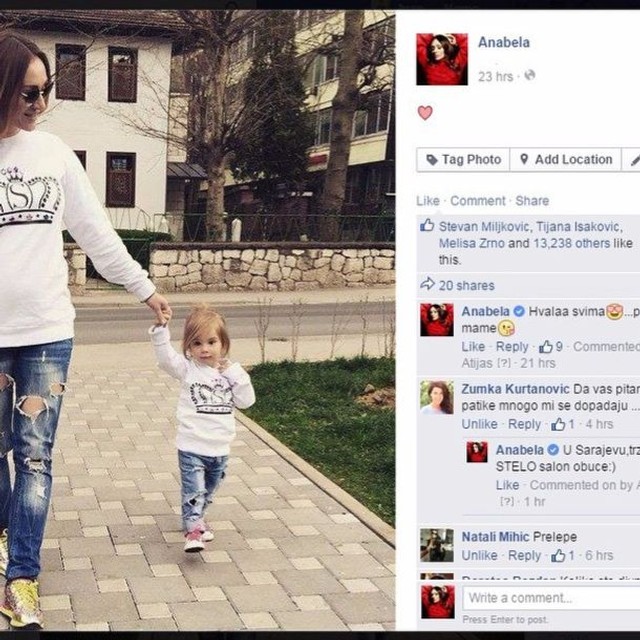This screenshot has height=640, width=640.
Task: Click the thumbs-up count icon on Anabela's Hvalaa svima comment
Action: [x=546, y=347]
